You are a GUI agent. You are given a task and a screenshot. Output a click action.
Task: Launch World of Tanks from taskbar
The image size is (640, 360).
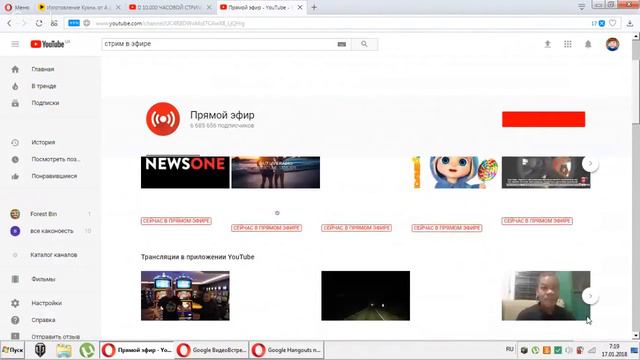point(40,350)
